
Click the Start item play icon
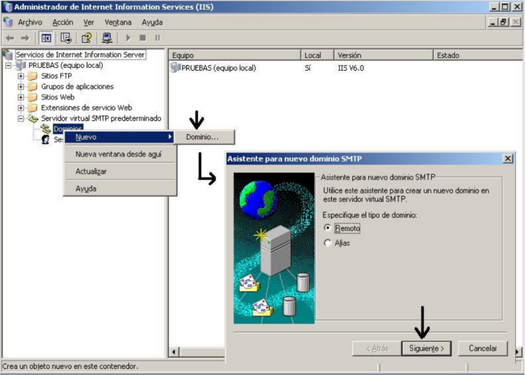tap(128, 38)
